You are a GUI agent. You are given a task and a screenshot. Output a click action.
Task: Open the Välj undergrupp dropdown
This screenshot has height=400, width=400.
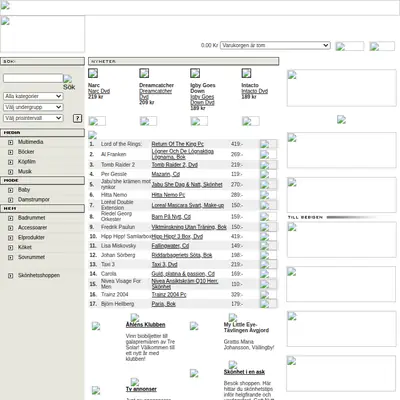(33, 107)
